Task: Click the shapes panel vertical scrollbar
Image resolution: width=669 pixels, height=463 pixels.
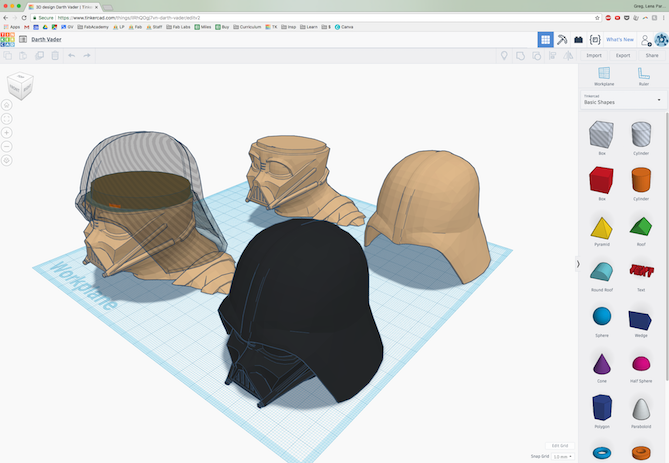Action: point(667,246)
